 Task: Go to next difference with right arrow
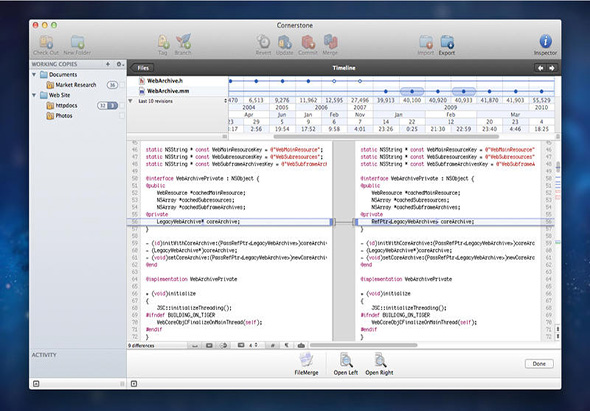pos(552,68)
